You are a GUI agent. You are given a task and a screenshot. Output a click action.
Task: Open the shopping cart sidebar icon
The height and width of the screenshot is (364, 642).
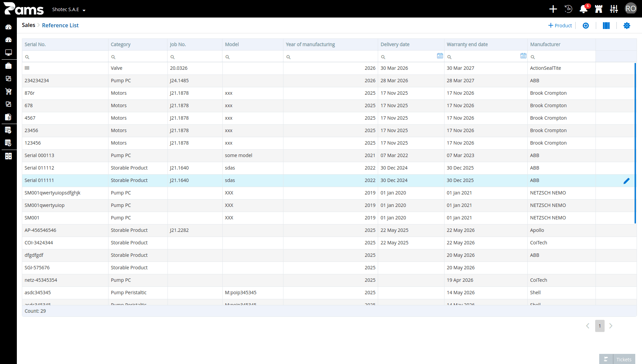(8, 91)
